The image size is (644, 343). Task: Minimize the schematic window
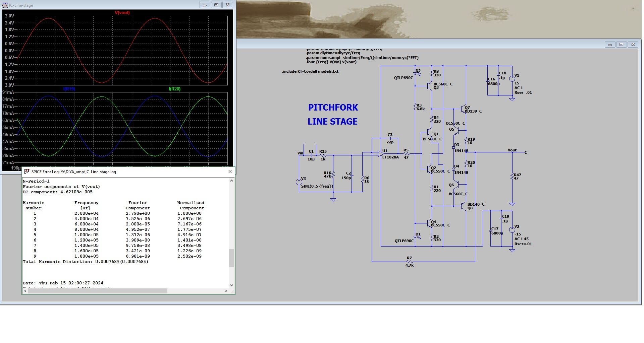click(610, 45)
